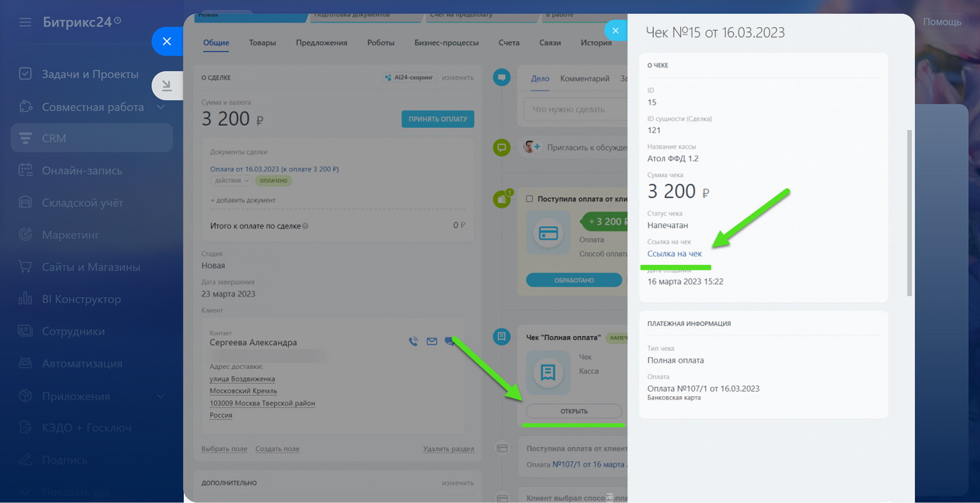Click the collapse slider arrow button
This screenshot has width=980, height=503.
click(x=167, y=86)
